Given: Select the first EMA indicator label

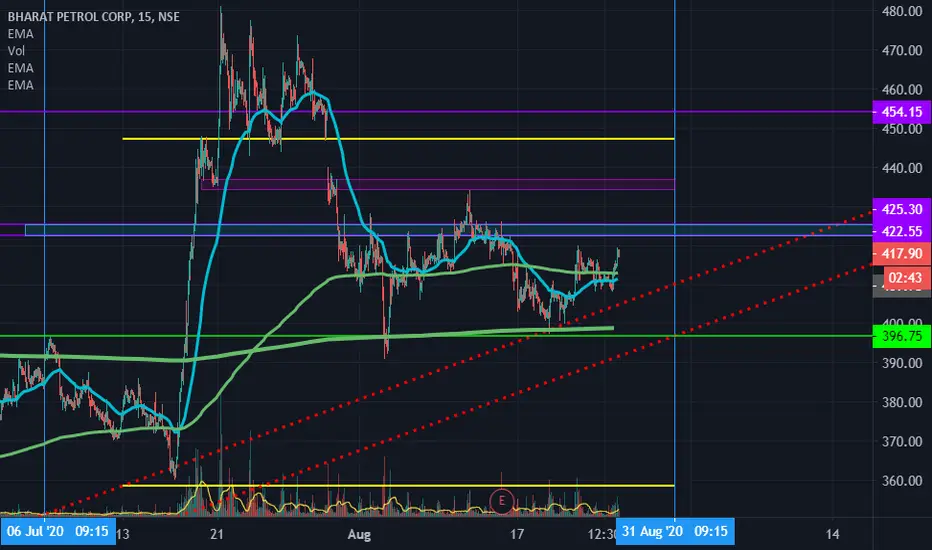Looking at the screenshot, I should [20, 34].
